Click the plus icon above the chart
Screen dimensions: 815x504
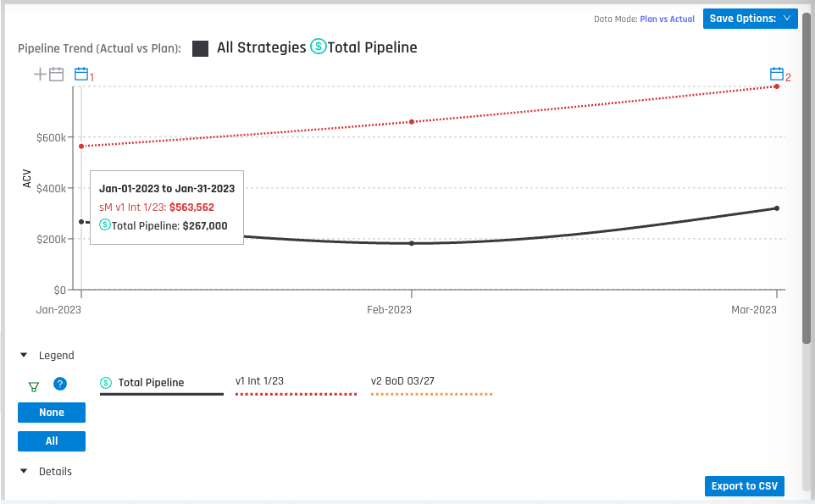point(38,74)
